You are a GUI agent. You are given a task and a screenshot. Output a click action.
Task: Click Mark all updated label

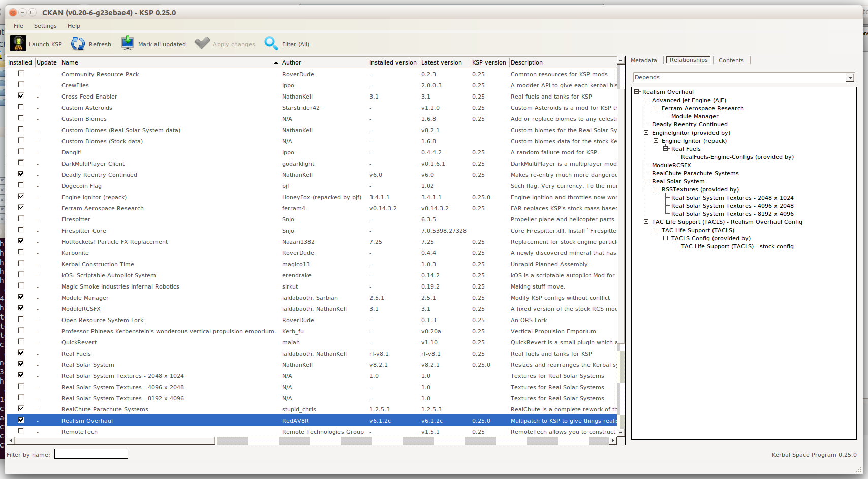(162, 44)
